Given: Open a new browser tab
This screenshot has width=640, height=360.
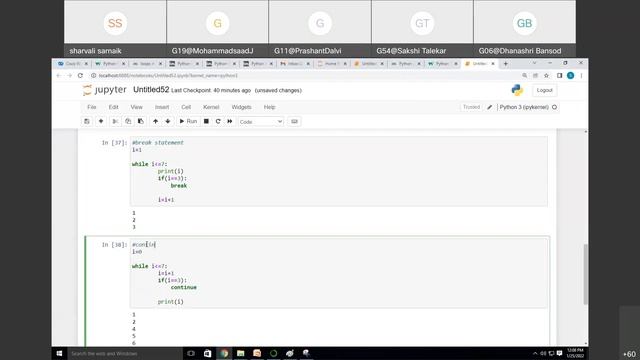Looking at the screenshot, I should pos(505,64).
